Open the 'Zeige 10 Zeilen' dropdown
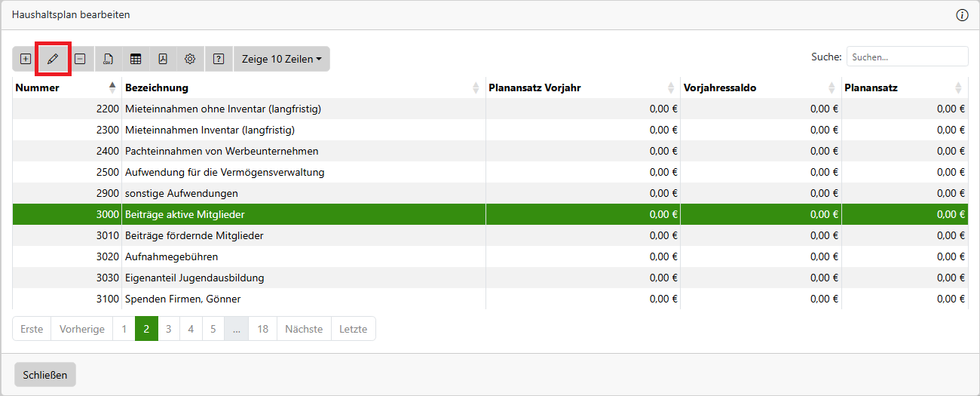This screenshot has width=980, height=396. [x=282, y=59]
